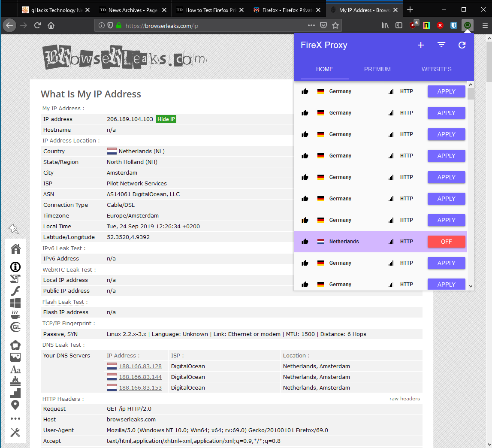
Task: Open the WebGL (GL) sidebar icon
Action: pos(15,327)
